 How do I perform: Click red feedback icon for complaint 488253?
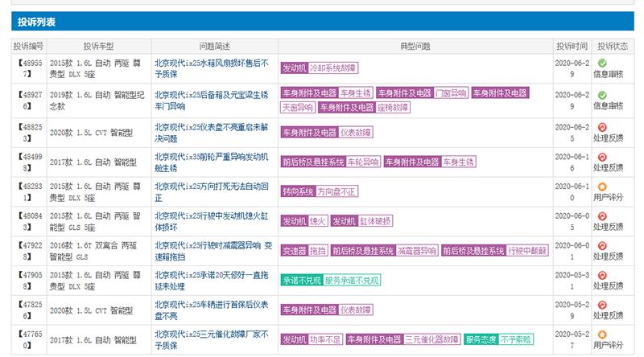point(602,127)
